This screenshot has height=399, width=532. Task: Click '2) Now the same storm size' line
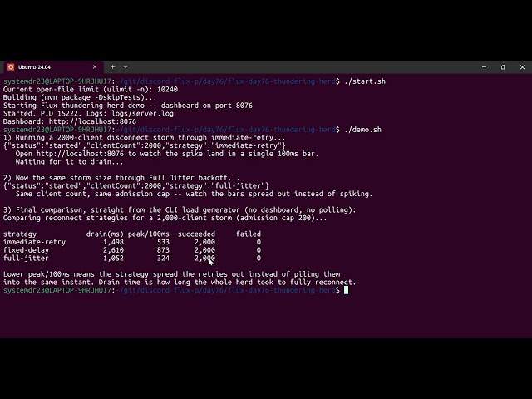(x=121, y=178)
